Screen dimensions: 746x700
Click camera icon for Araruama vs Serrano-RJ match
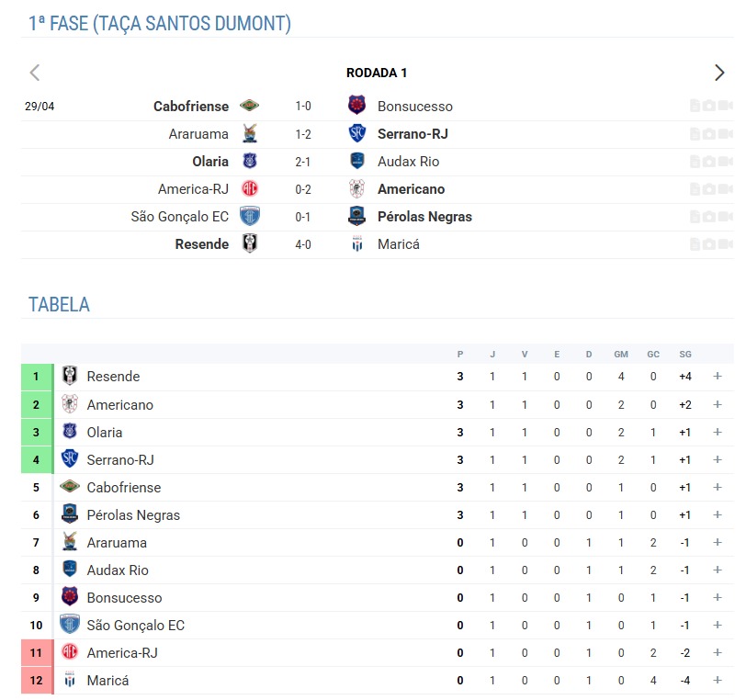(x=709, y=134)
